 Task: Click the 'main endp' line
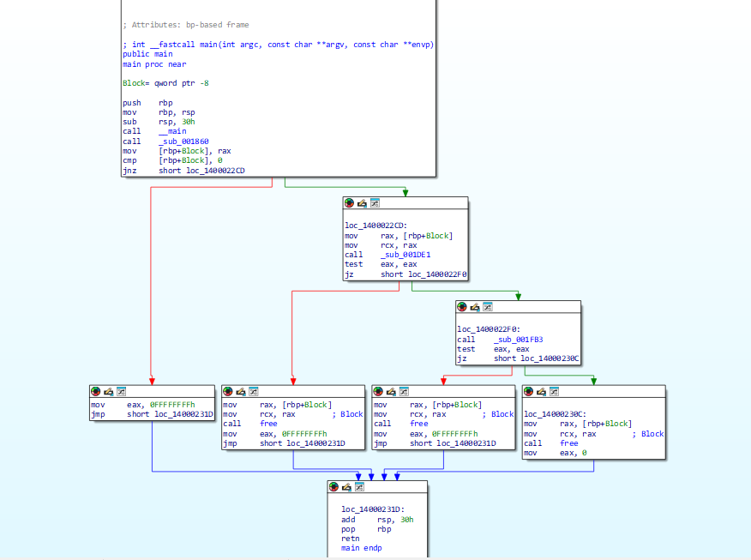(x=362, y=548)
